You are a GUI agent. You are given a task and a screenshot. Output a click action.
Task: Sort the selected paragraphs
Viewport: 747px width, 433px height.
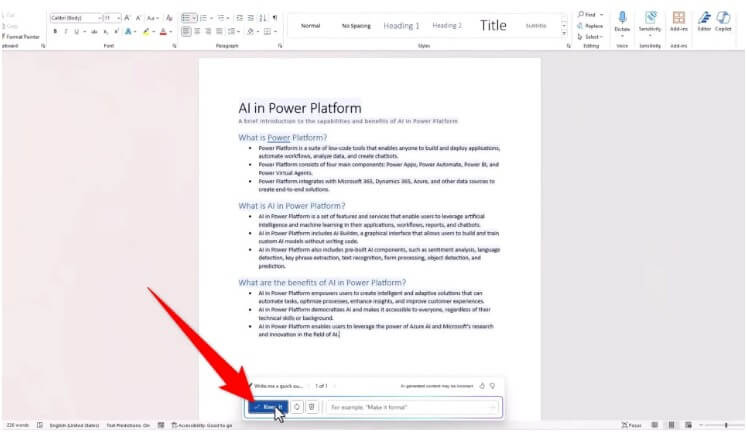[263, 18]
